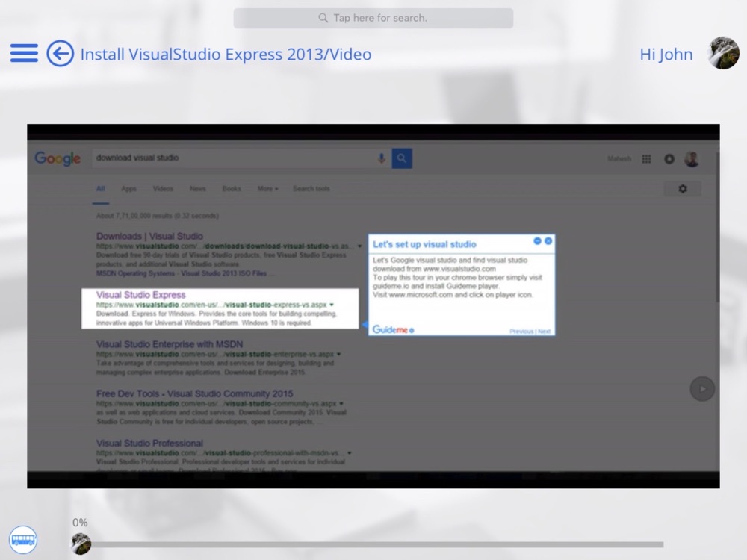Open Search tools option
This screenshot has width=747, height=560.
point(311,189)
